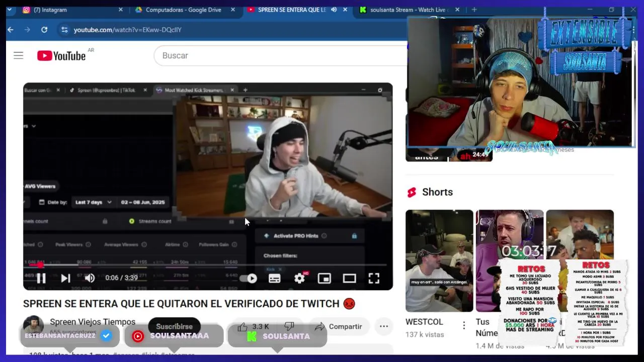Select the YouTube URL in the address bar
644x362 pixels.
click(x=128, y=30)
